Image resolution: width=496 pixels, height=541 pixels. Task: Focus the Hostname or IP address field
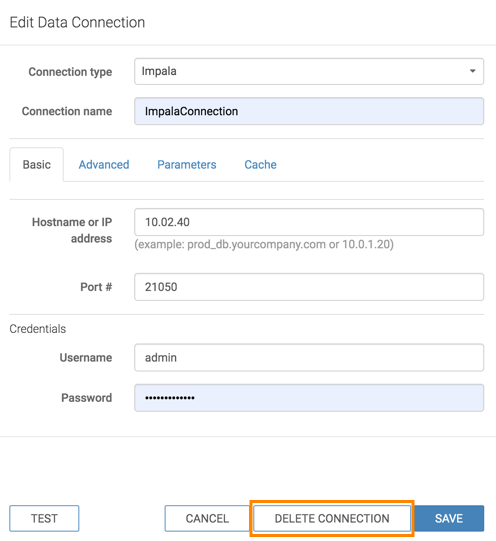309,222
